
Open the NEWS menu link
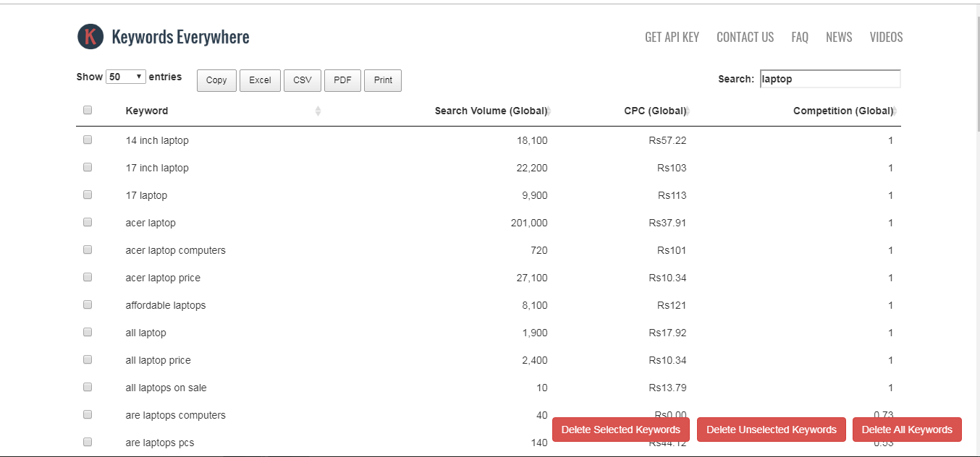[839, 37]
